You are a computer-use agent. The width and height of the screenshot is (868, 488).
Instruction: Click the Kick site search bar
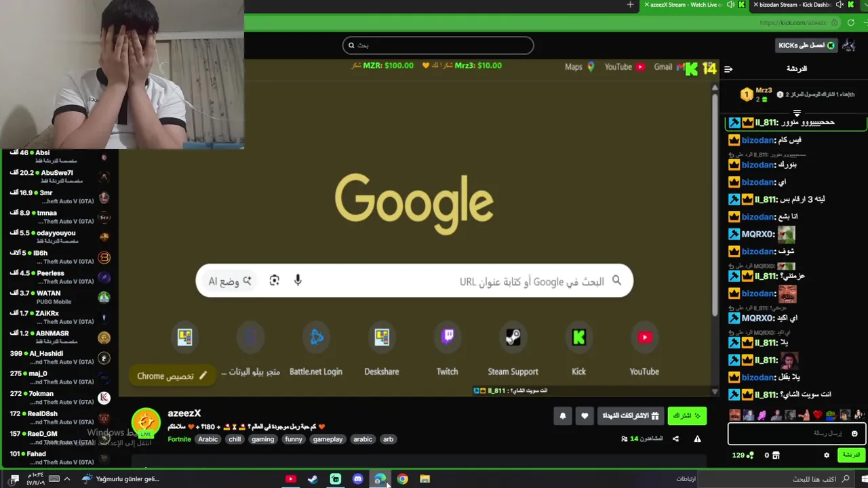point(438,45)
